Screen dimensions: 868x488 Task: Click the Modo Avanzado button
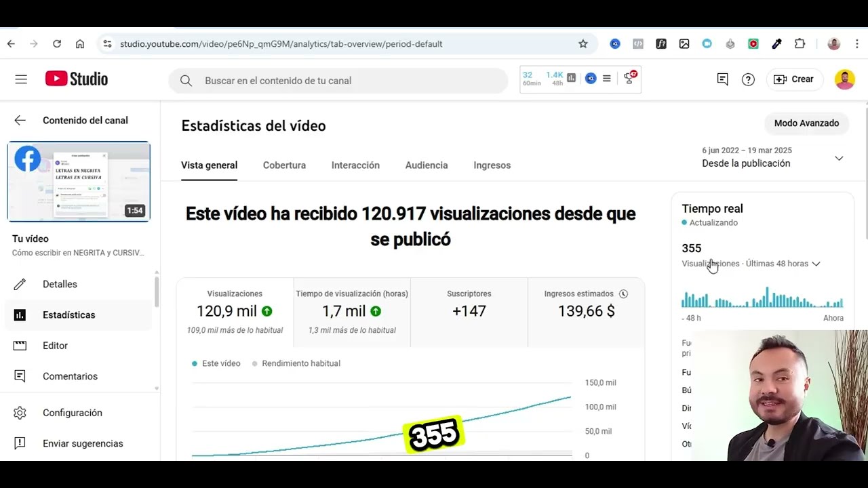click(806, 123)
